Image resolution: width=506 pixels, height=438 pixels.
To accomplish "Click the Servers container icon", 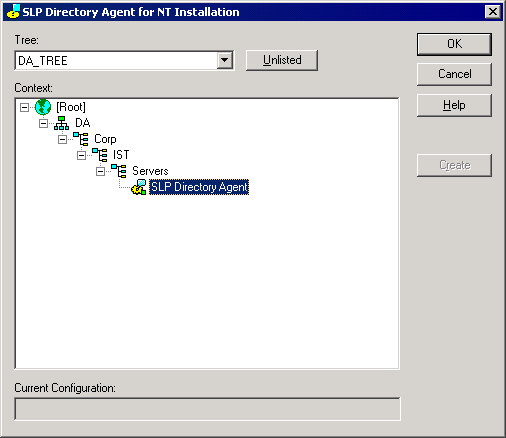I will click(x=119, y=171).
